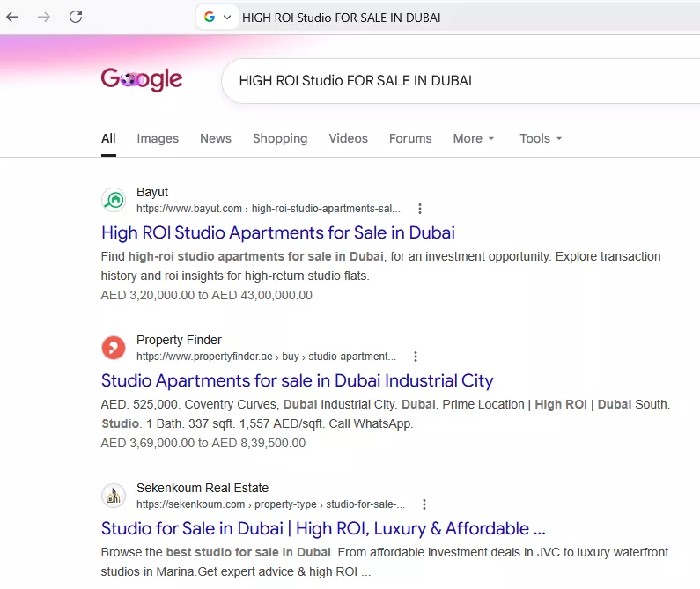Click the bayut.com result URL
700x589 pixels.
(x=269, y=209)
